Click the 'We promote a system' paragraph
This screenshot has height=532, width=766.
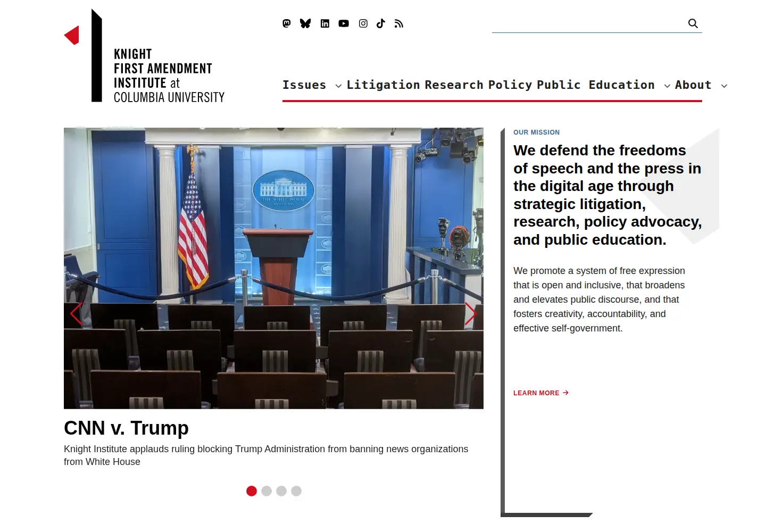click(599, 300)
